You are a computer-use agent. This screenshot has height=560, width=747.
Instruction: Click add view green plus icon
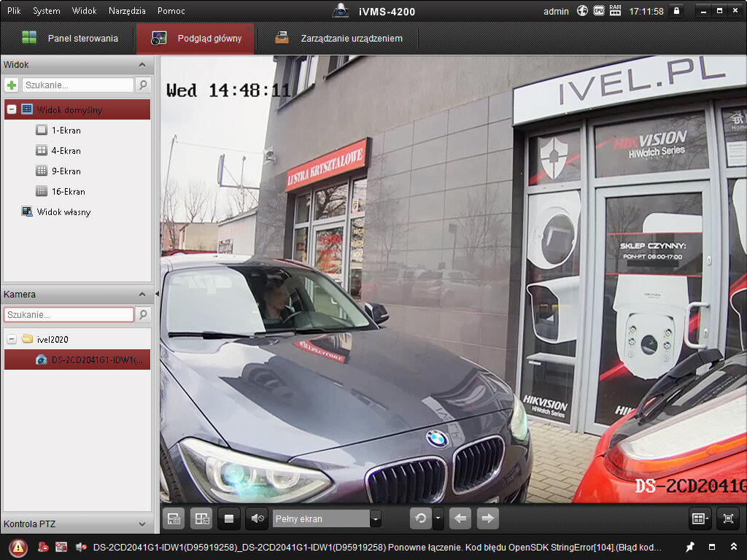(12, 85)
